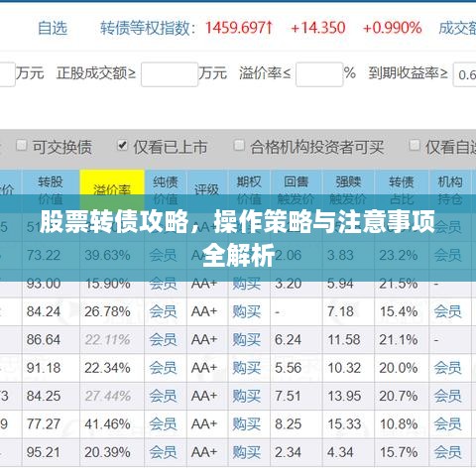Click the 转债等权指数 index label
The height and width of the screenshot is (476, 476).
(x=146, y=28)
